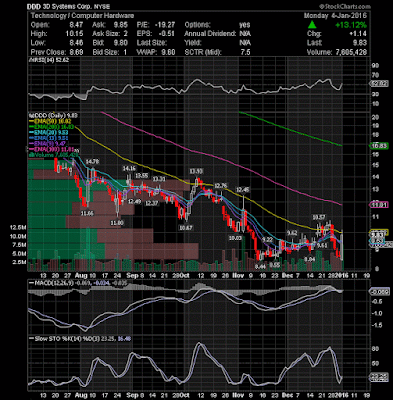Viewport: 393px width, 400px height.
Task: Click the magenta 11.81 tag on right axis
Action: (x=379, y=205)
